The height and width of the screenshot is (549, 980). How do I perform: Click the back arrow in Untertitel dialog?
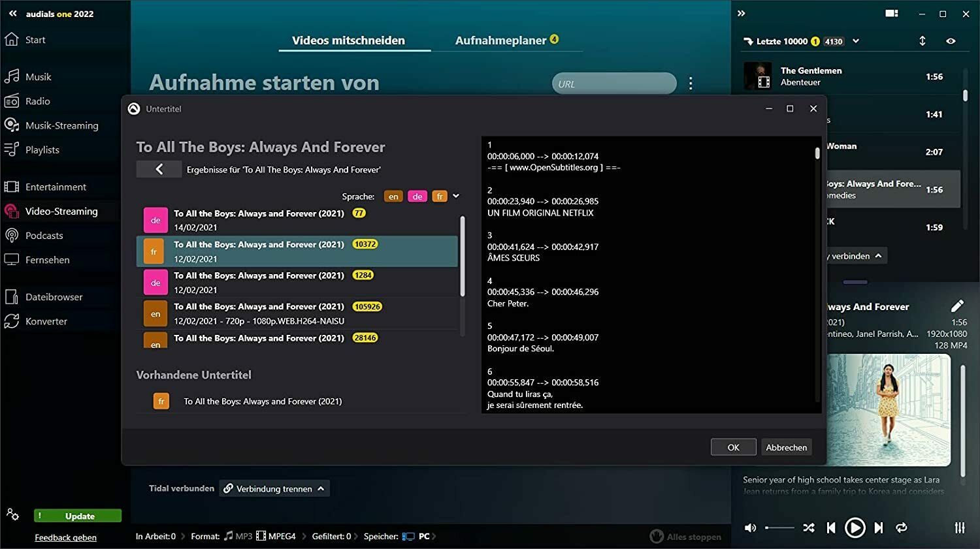(159, 170)
